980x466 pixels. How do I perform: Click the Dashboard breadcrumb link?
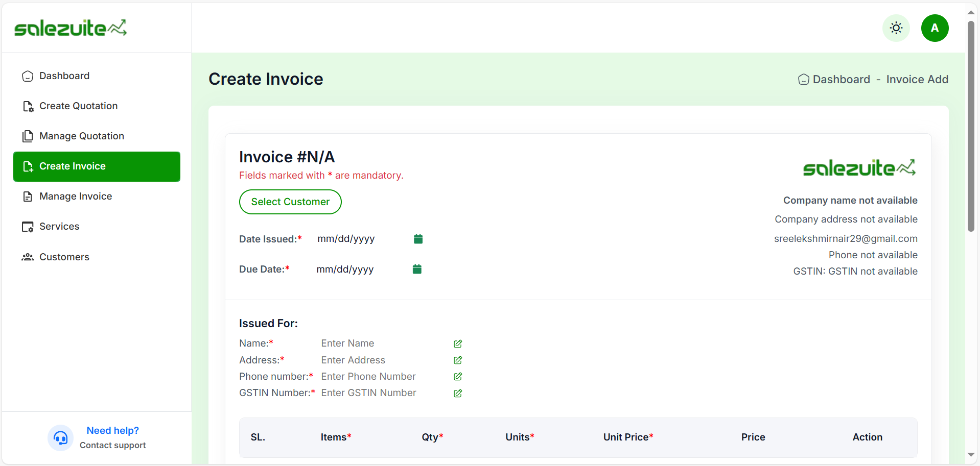pos(841,80)
